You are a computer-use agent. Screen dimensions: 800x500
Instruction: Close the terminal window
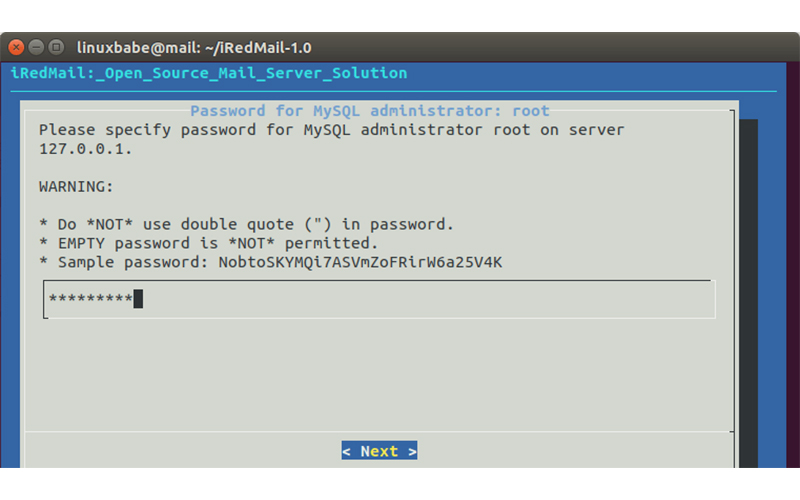[x=17, y=47]
